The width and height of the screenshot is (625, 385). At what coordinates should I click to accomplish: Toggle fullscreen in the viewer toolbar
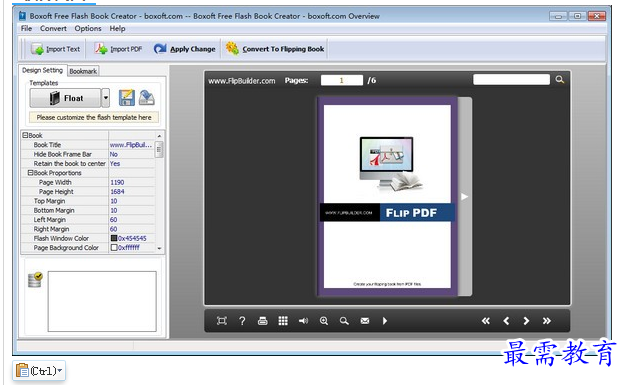click(x=222, y=321)
